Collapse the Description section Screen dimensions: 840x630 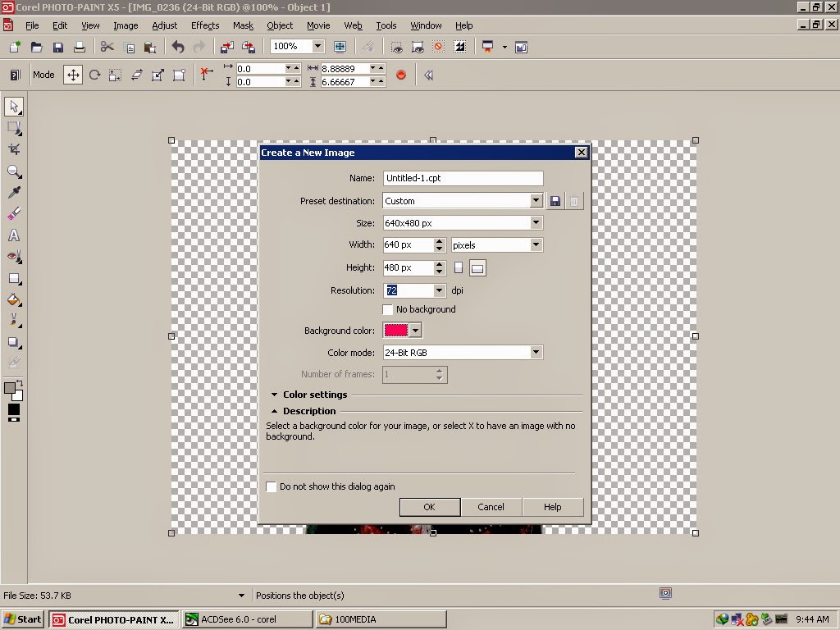pos(274,412)
